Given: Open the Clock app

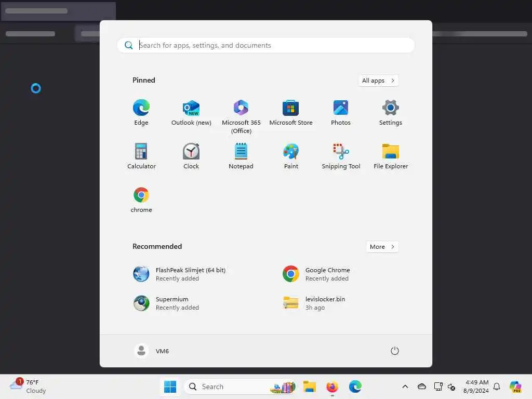Looking at the screenshot, I should [191, 156].
